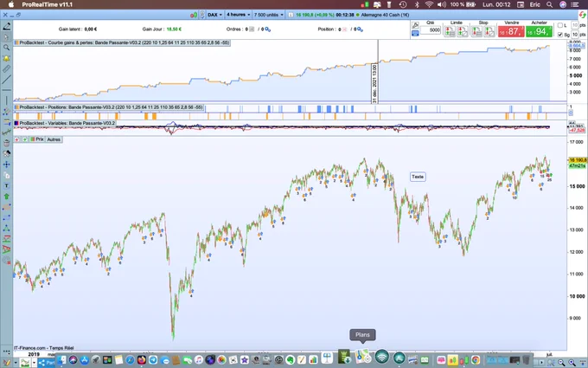Click ProBacktest Variables panel title

coord(67,123)
